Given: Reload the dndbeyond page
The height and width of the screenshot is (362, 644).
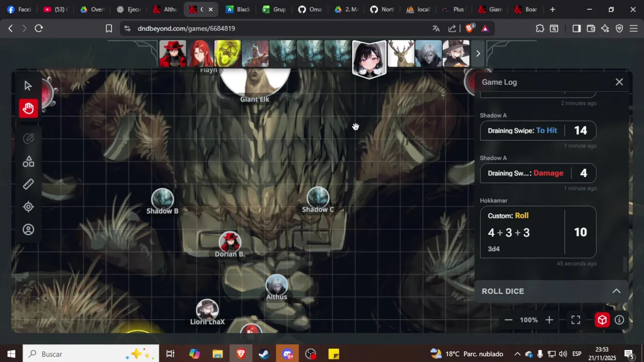Looking at the screenshot, I should [x=39, y=29].
